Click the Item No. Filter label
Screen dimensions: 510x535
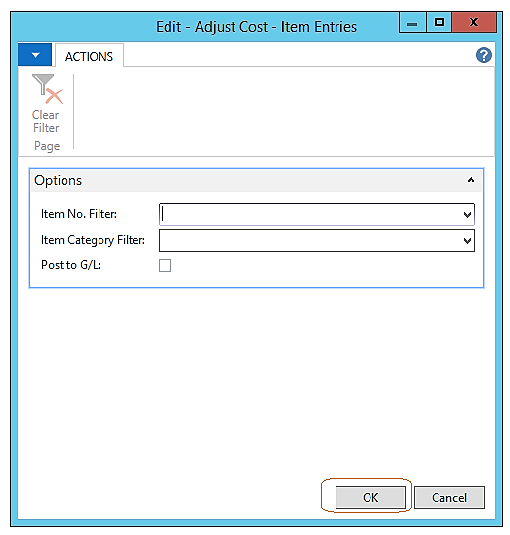79,214
